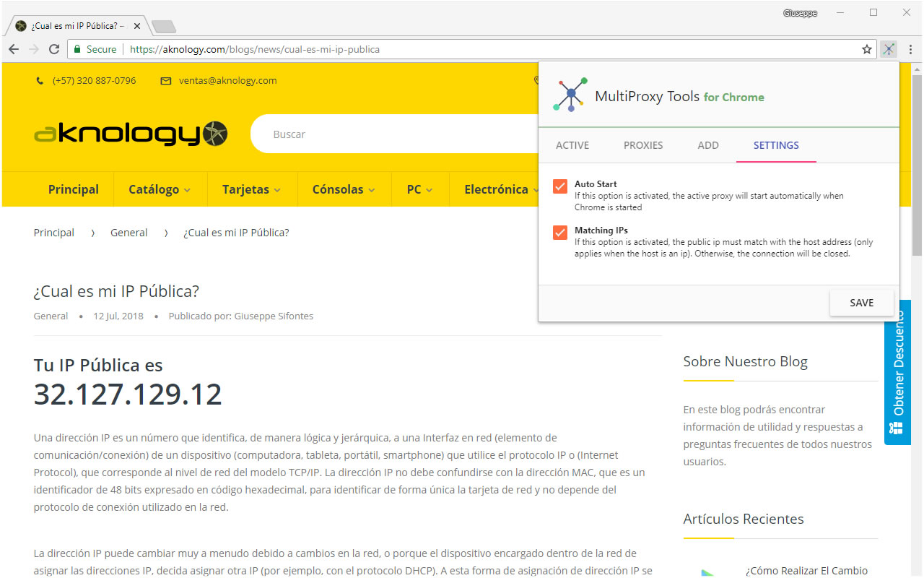924x578 pixels.
Task: Switch to the ADD tab
Action: coord(708,145)
